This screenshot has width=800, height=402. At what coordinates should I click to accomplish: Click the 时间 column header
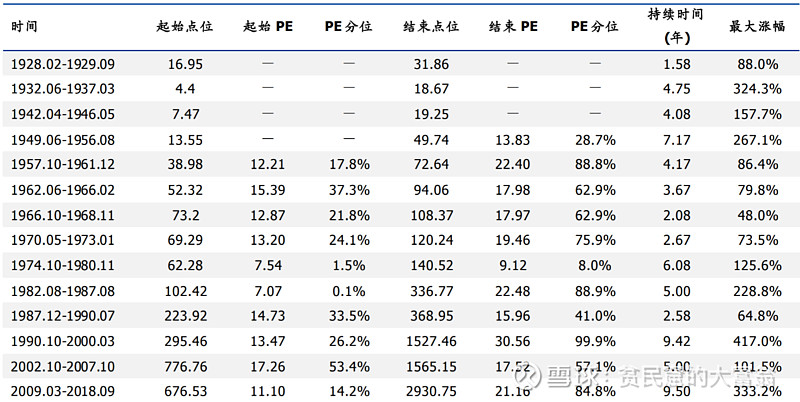(x=24, y=26)
